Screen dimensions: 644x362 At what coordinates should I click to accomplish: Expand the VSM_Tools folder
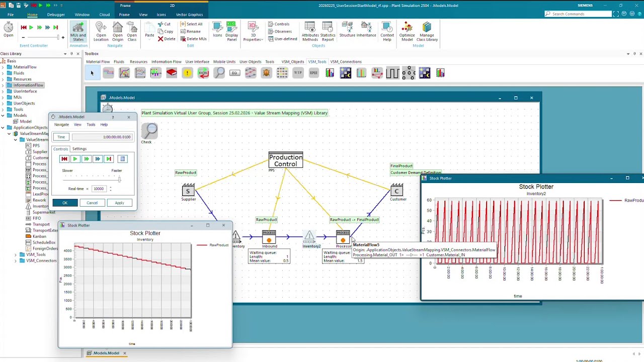16,254
